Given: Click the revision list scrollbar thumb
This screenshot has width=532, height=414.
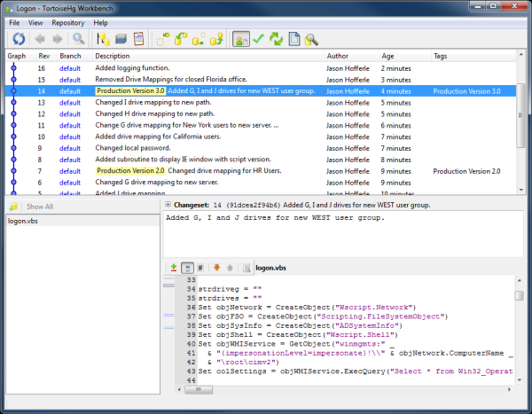Looking at the screenshot, I should [520, 115].
